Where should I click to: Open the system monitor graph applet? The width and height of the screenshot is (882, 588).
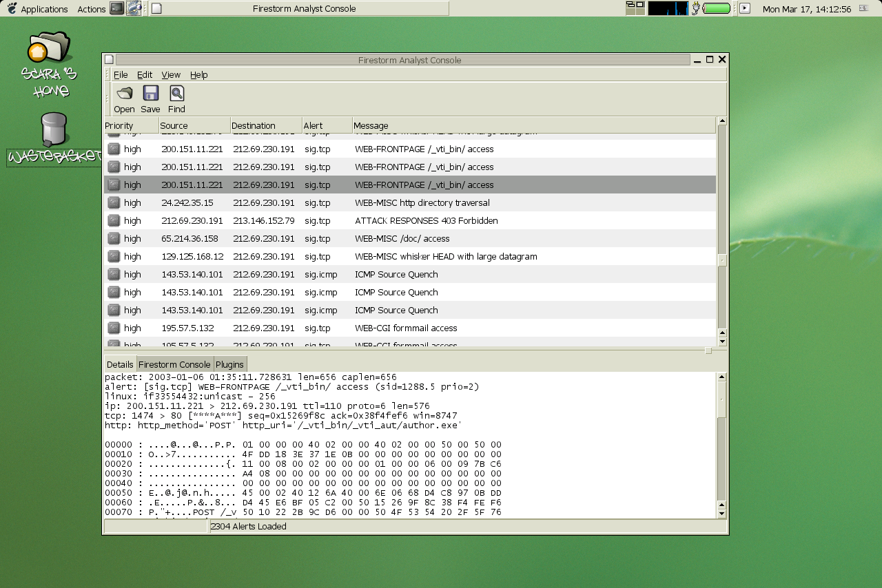click(668, 8)
